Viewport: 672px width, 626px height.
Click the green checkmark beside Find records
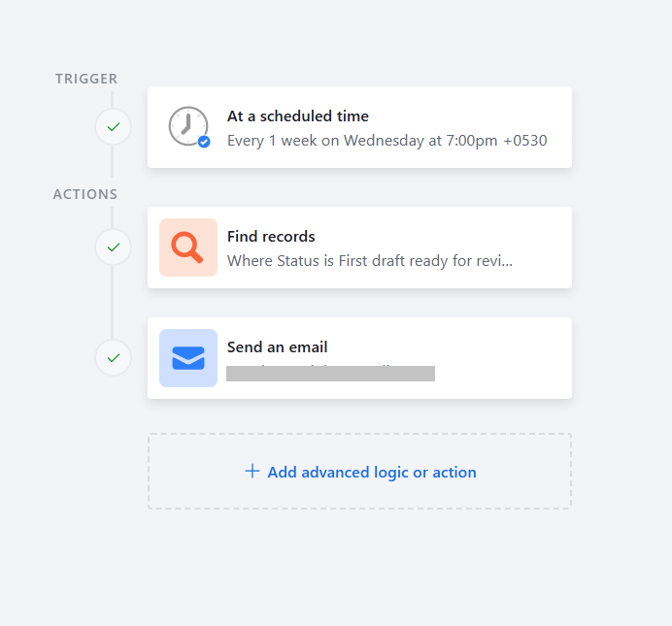113,247
